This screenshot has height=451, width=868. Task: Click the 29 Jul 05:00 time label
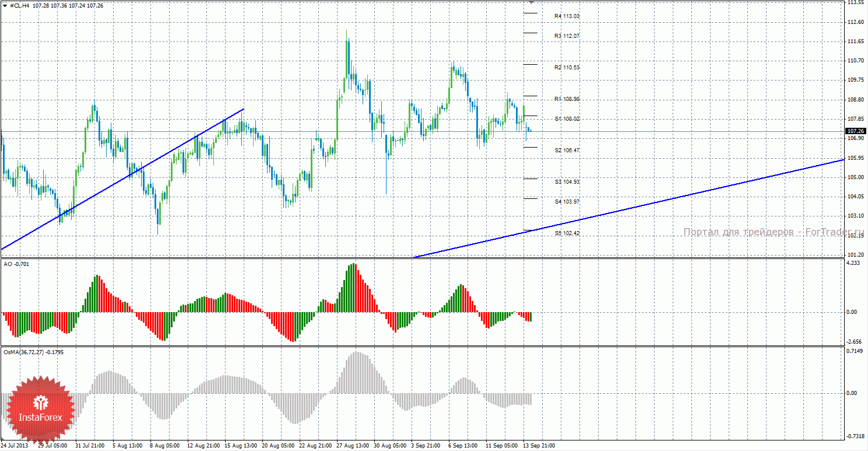[54, 446]
